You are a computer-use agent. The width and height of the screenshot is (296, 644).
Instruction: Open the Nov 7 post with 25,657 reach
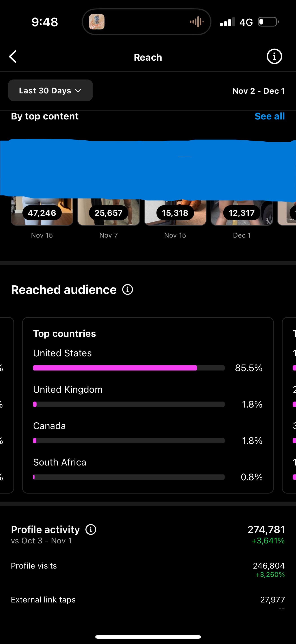pyautogui.click(x=109, y=212)
